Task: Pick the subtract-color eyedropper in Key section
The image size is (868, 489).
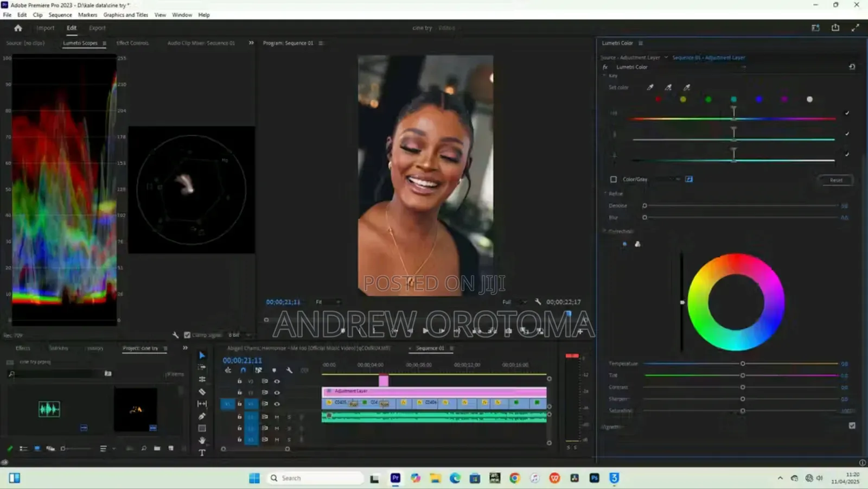Action: tap(687, 87)
